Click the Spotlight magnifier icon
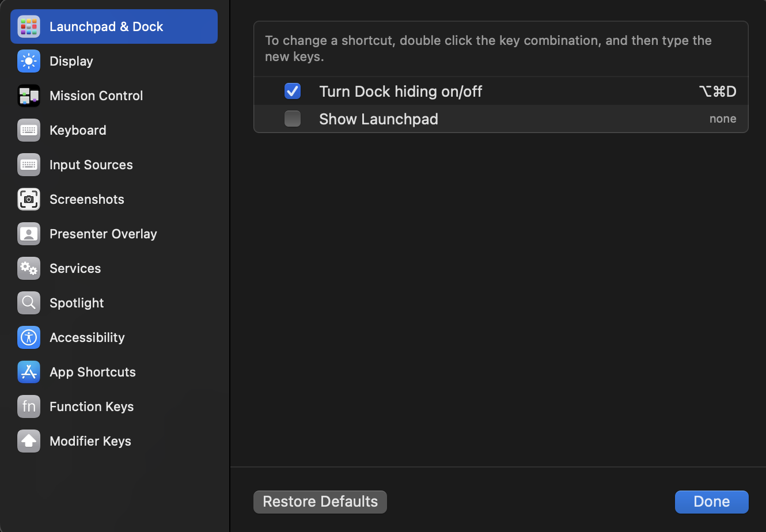The image size is (766, 532). pos(29,303)
